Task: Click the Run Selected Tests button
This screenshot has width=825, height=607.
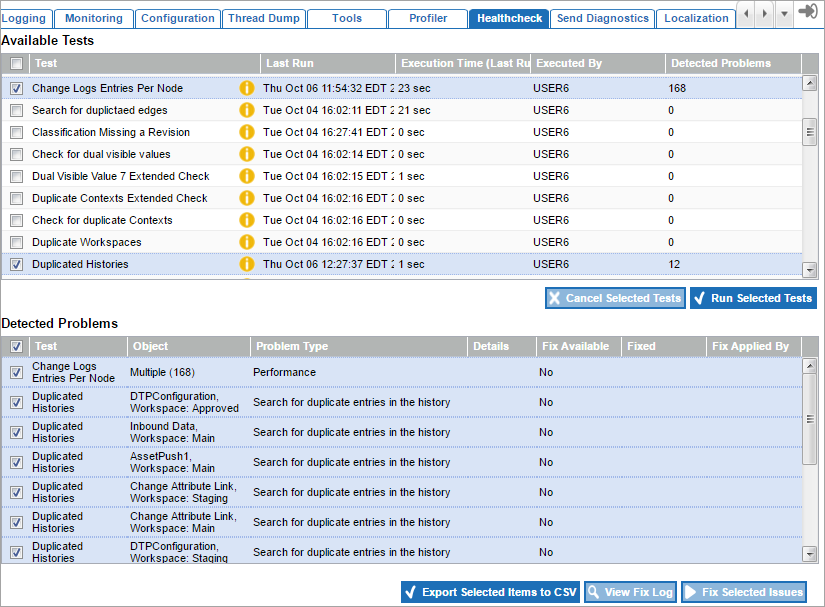Action: point(753,298)
